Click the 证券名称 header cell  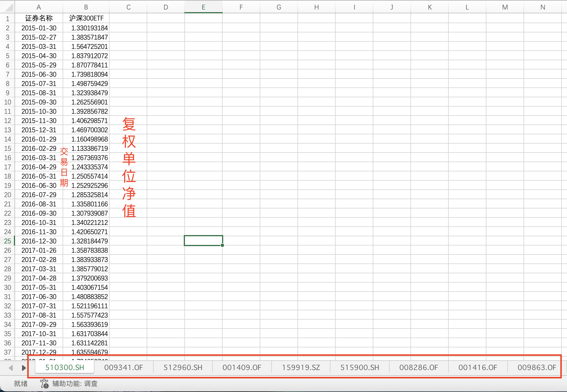[39, 19]
